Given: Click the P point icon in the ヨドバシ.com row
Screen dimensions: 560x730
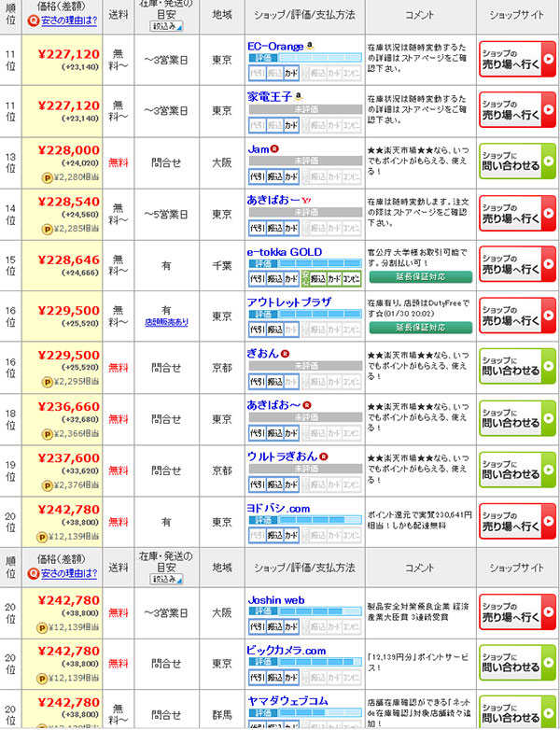Looking at the screenshot, I should 42,537.
